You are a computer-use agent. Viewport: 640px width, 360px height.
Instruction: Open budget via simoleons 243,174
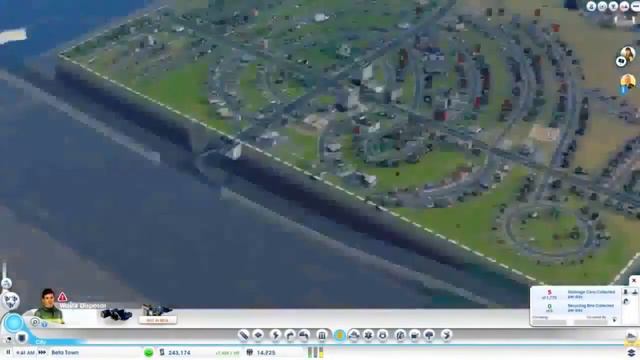(176, 352)
